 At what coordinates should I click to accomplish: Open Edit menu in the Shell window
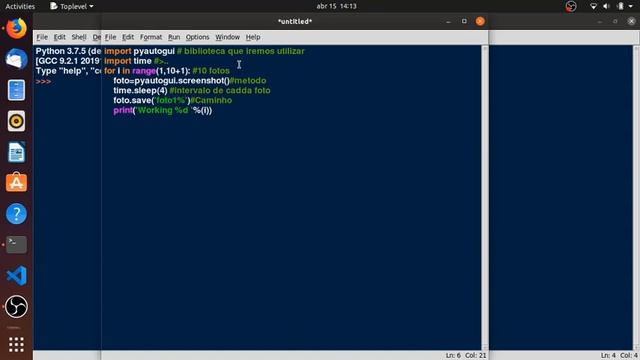[60, 37]
